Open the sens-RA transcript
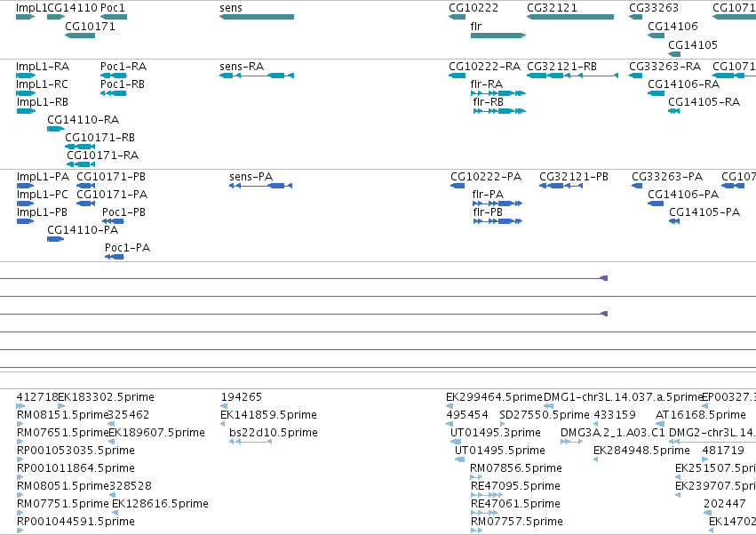Screen dimensions: 756x535 [x=242, y=67]
